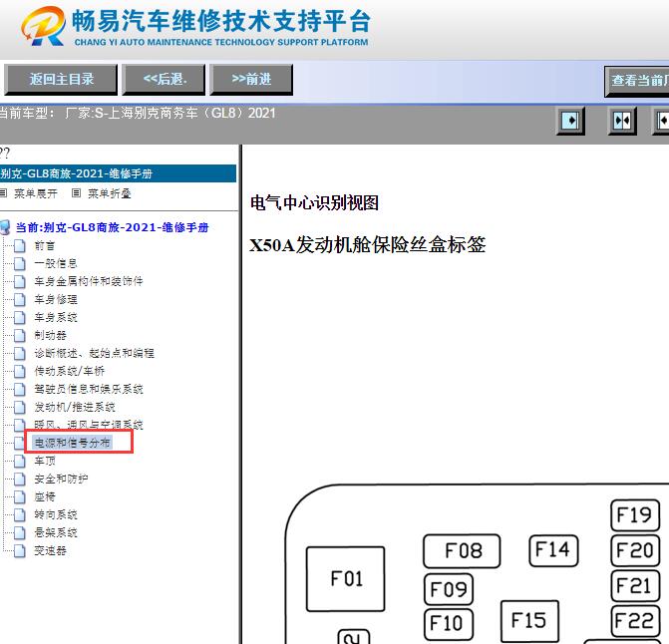
Task: Open the 转向系统 chapter
Action: tap(56, 514)
